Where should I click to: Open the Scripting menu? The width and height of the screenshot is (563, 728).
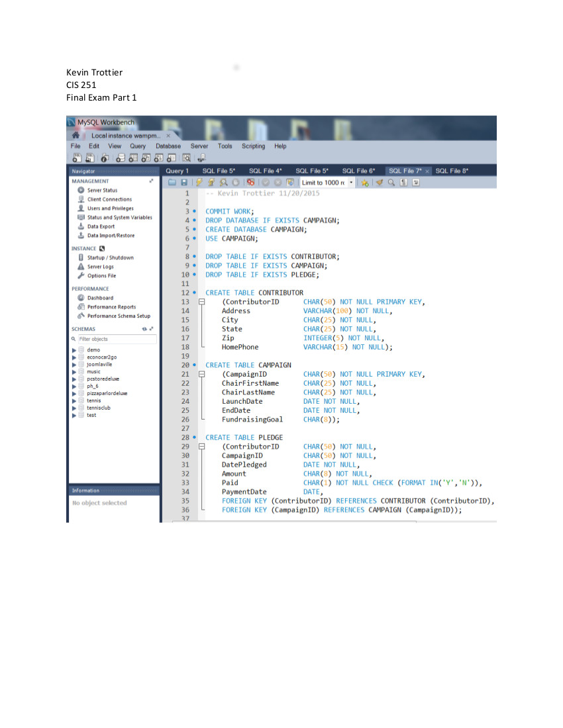[x=253, y=146]
